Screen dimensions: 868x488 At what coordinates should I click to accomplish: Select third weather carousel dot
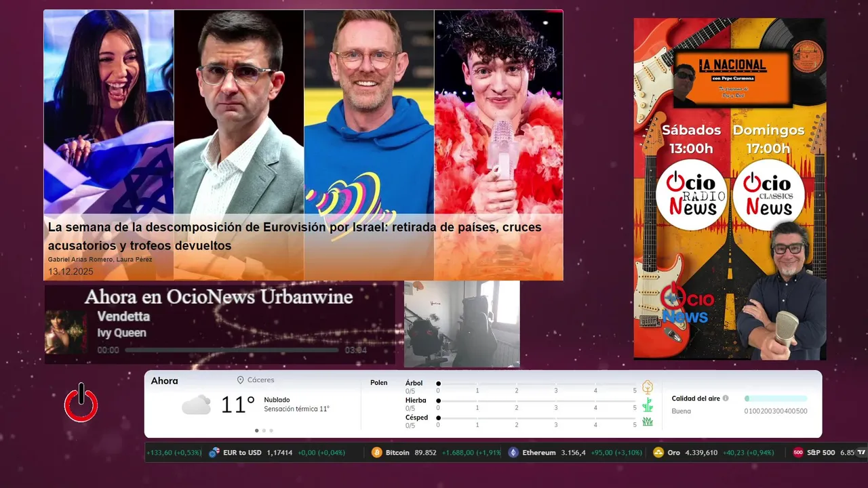[271, 430]
